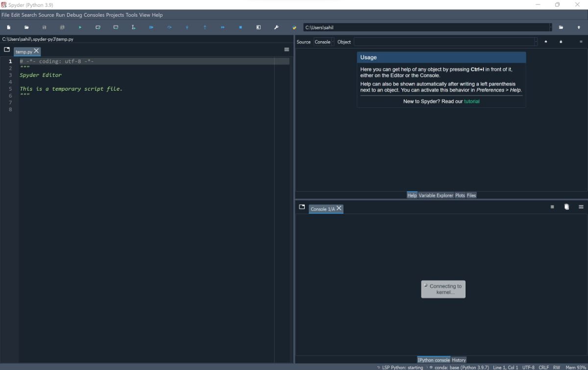Run the temp.py script file
The width and height of the screenshot is (588, 370).
point(79,27)
